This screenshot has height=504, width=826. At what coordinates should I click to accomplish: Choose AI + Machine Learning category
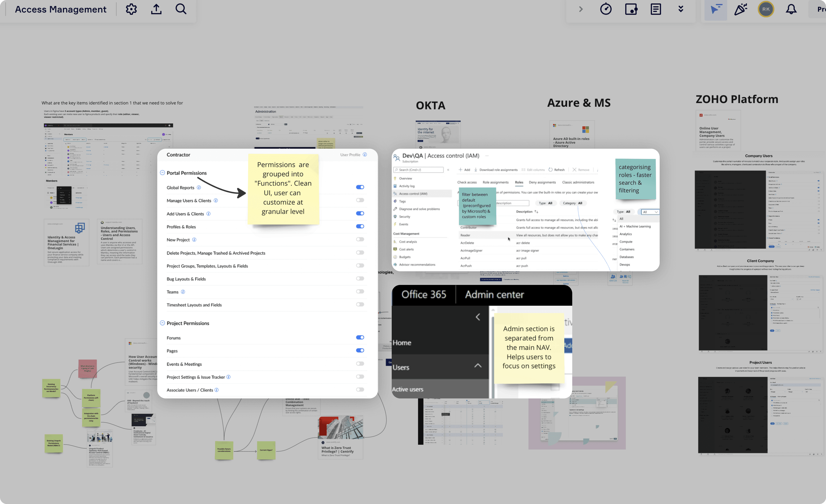click(635, 226)
